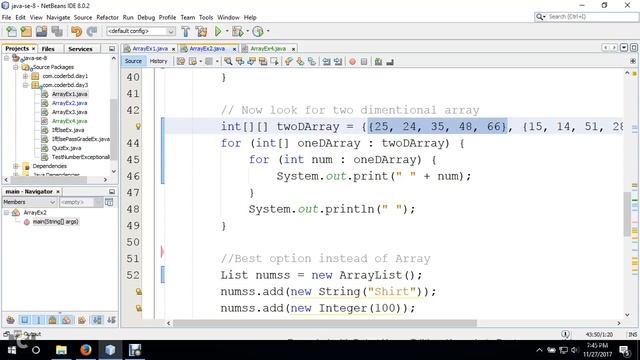
Task: Click the Build Project hammer icon
Action: (x=186, y=31)
